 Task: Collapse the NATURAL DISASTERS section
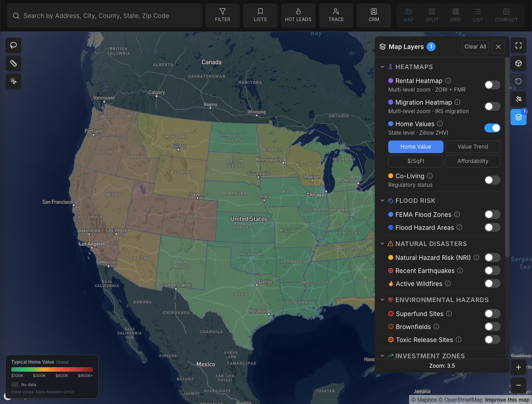pyautogui.click(x=382, y=244)
